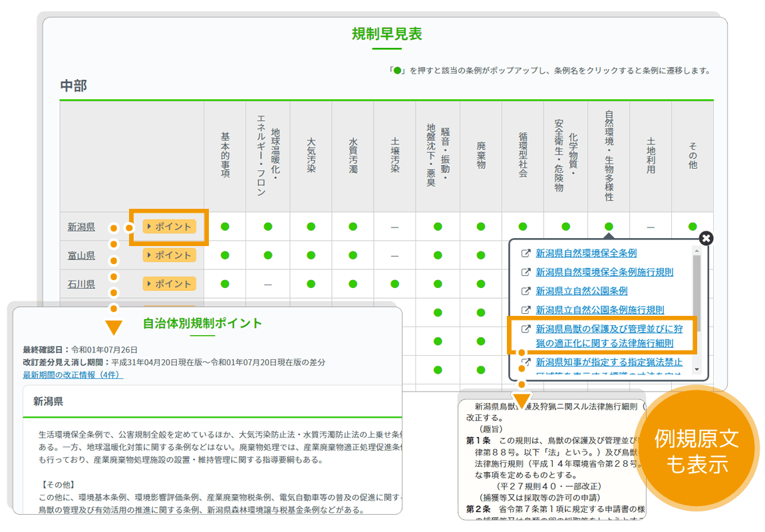Click green dot for 新潟県 その他
Image resolution: width=765 pixels, height=532 pixels.
point(692,227)
